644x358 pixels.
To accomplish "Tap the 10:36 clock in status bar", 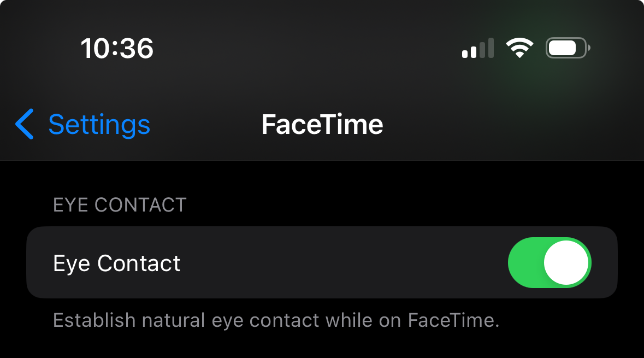I will click(117, 49).
